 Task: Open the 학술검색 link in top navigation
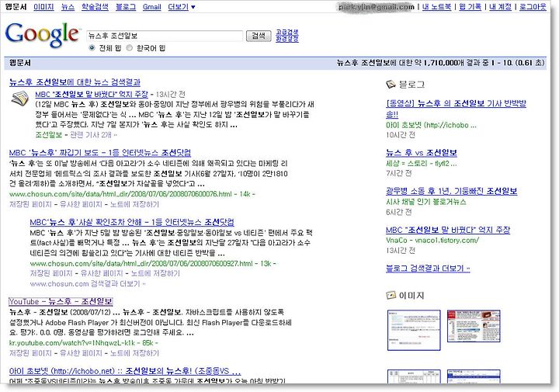pos(95,7)
